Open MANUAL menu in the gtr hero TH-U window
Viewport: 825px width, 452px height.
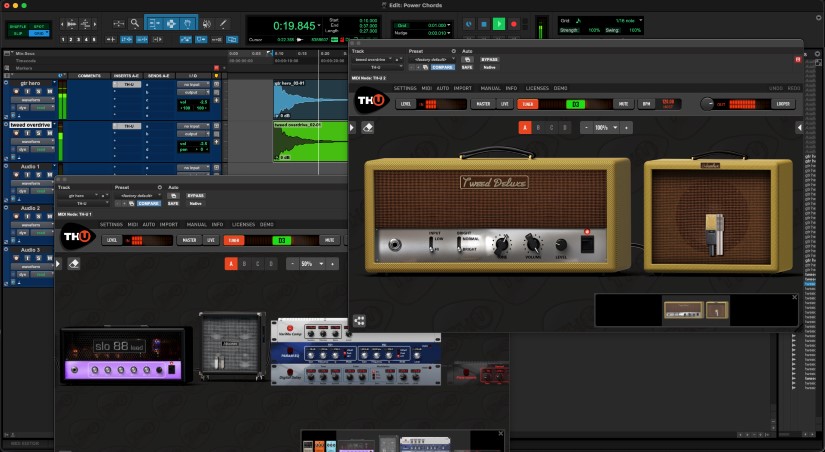196,225
